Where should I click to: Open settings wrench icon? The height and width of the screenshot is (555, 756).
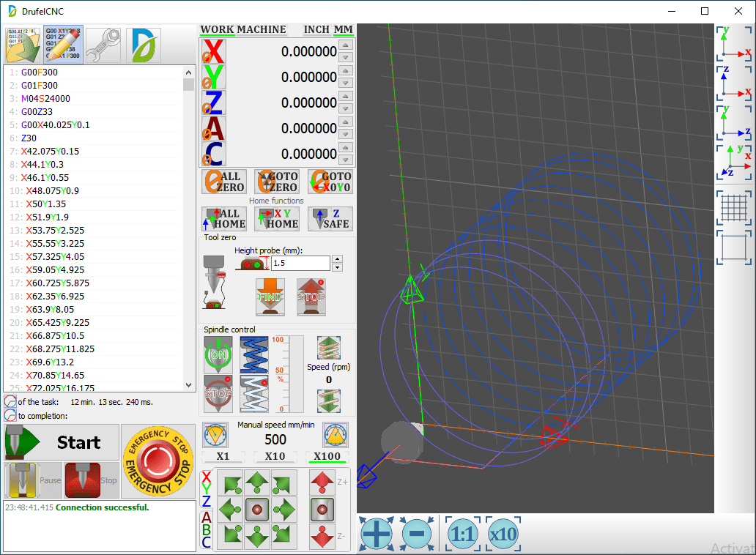tap(103, 45)
